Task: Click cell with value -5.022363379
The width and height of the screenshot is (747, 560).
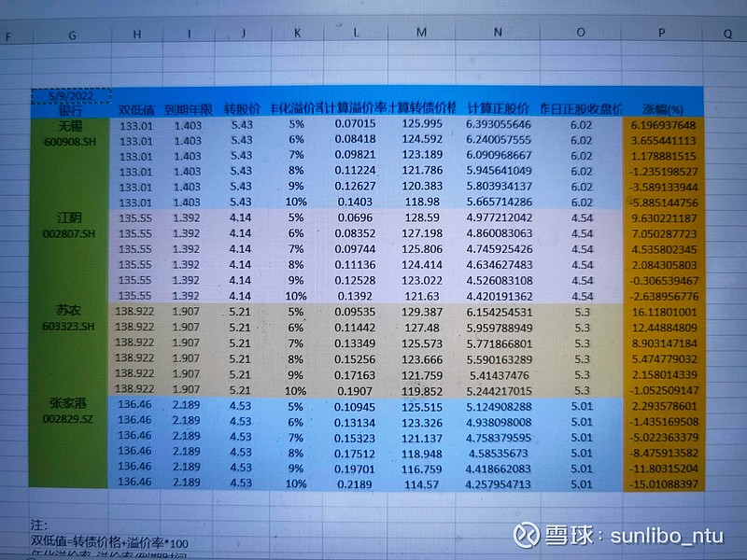Action: coord(664,437)
